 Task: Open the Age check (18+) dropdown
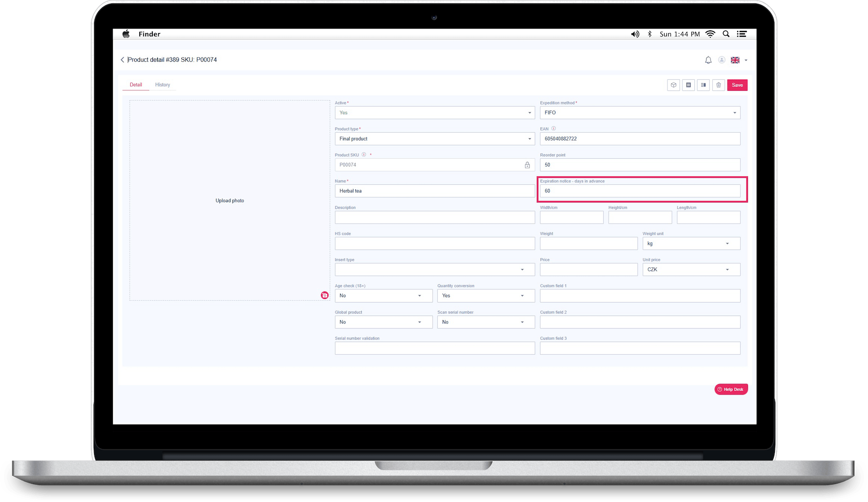383,296
